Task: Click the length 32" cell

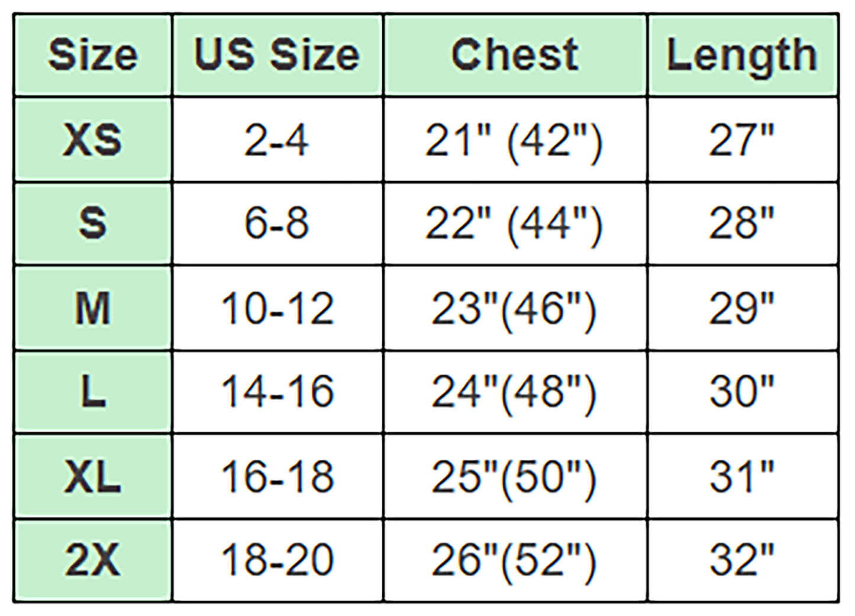Action: 742,560
